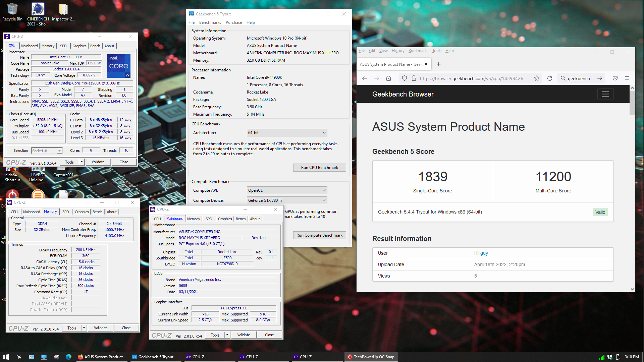Click Run CPU Benchmark button
The image size is (644, 362).
[319, 168]
